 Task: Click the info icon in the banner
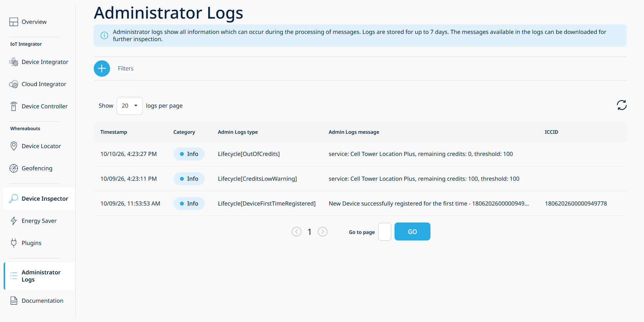pos(104,35)
